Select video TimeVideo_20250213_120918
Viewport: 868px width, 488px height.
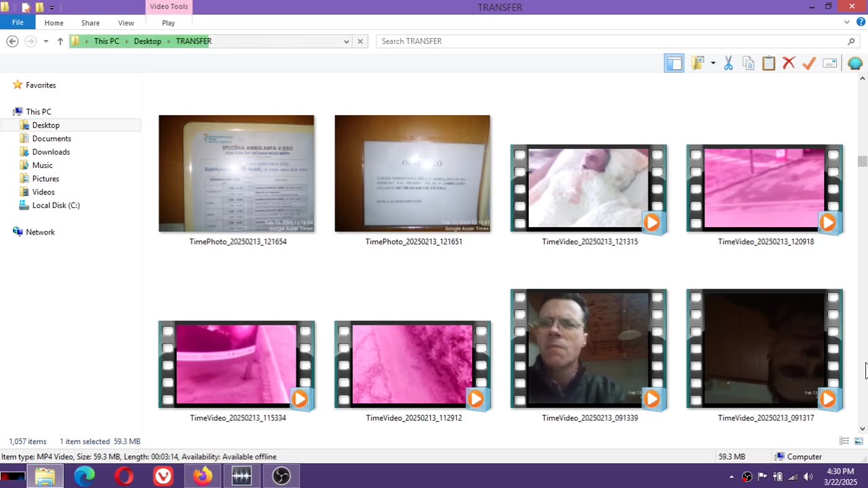[x=764, y=189]
